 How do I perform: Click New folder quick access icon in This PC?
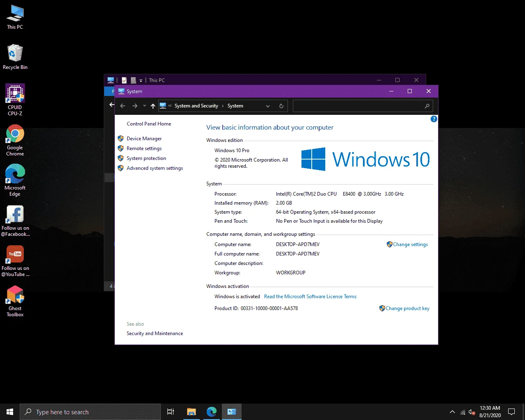(133, 80)
